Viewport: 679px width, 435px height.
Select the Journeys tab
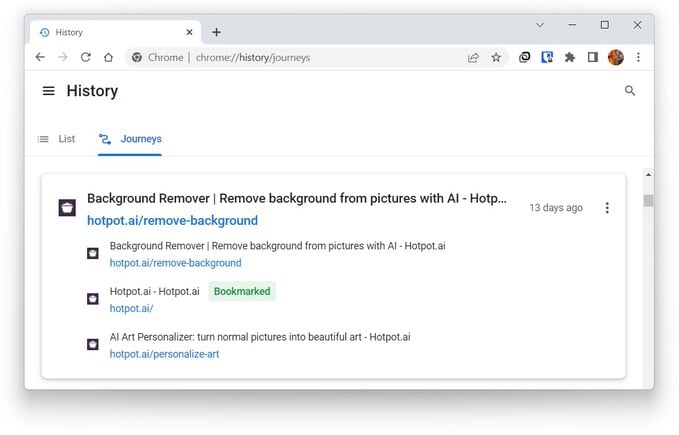[x=130, y=139]
